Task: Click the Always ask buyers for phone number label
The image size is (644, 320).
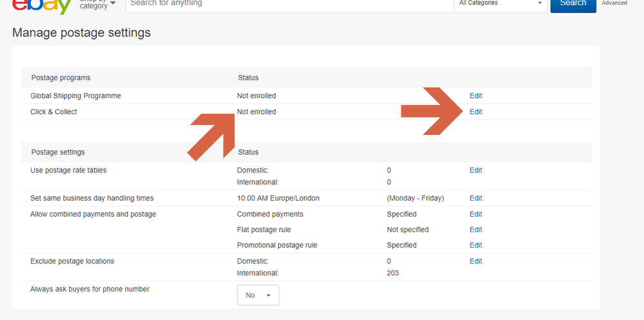Action: tap(90, 290)
